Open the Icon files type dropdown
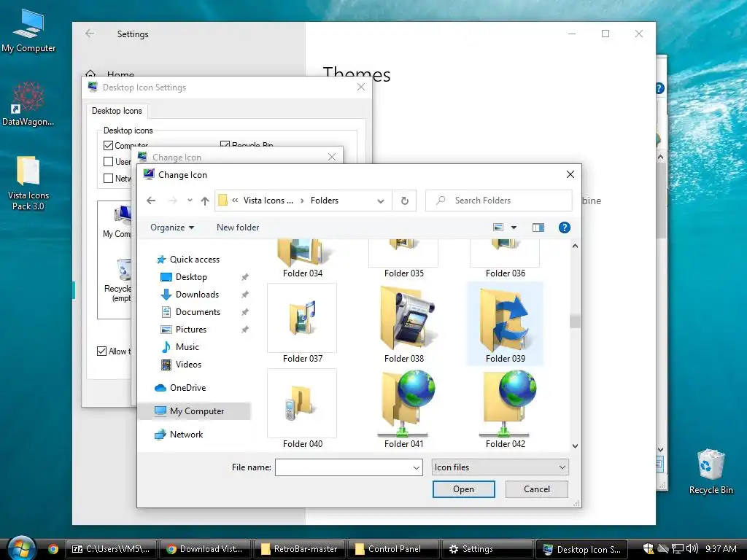This screenshot has width=747, height=560. 500,467
